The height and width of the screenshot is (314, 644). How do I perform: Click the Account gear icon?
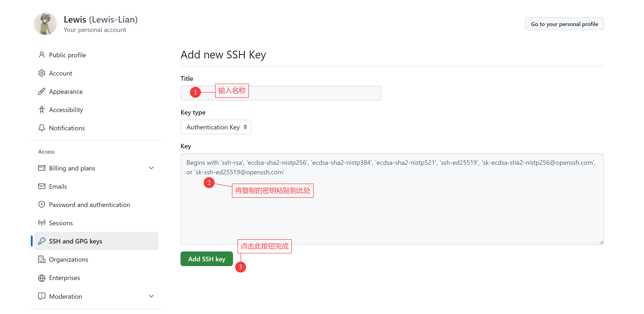[42, 73]
